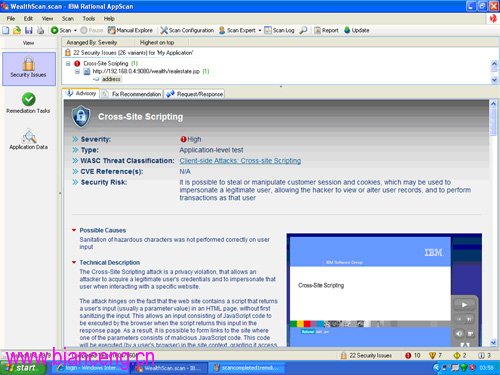Click the Highest on top sort header
Screen dimensions: 500x375
tap(157, 42)
